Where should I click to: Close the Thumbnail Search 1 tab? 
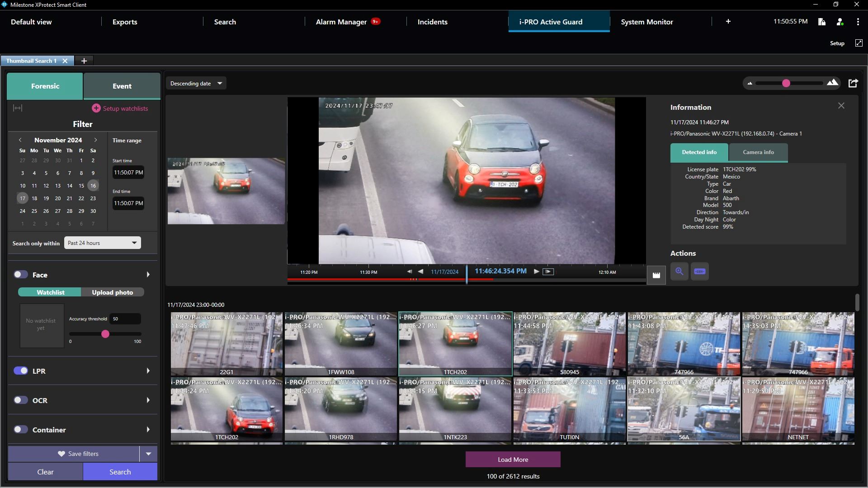(x=65, y=61)
